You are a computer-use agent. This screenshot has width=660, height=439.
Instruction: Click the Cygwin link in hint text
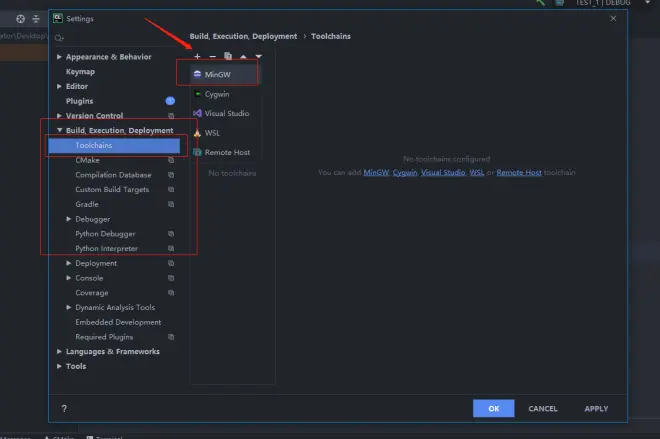405,173
